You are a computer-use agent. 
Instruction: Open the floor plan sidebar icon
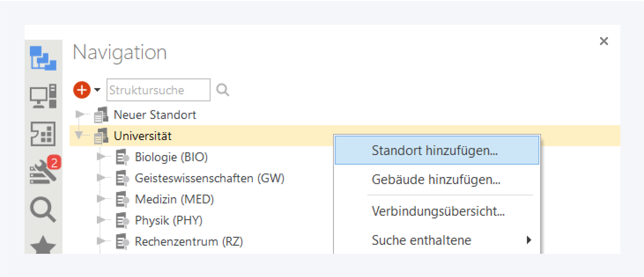pos(43,134)
